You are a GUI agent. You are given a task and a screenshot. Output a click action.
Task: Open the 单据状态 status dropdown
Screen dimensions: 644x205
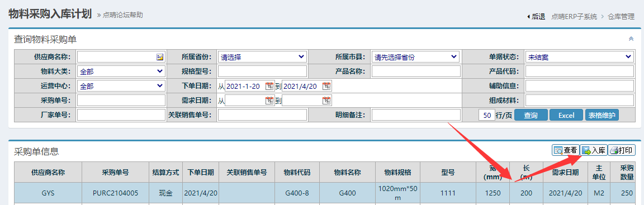point(579,57)
